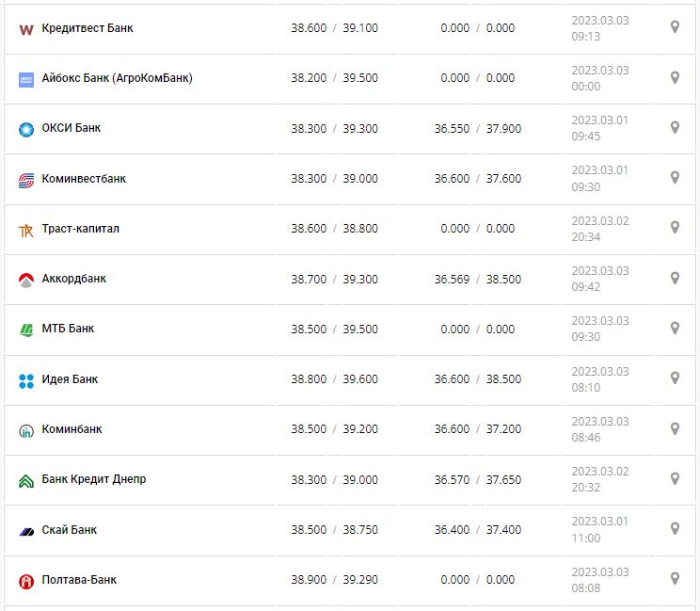Click Кредитвест Банк timestamp 2023.03.03 09:13

point(600,28)
